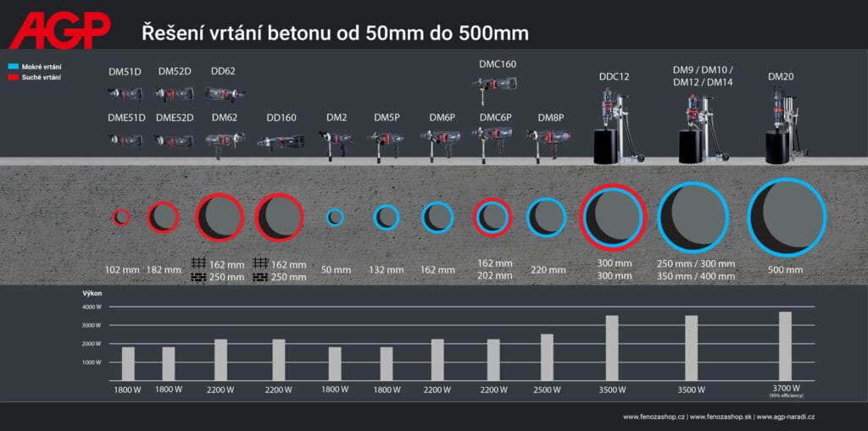Click the '2500 W' value label
This screenshot has width=868, height=431.
548,390
